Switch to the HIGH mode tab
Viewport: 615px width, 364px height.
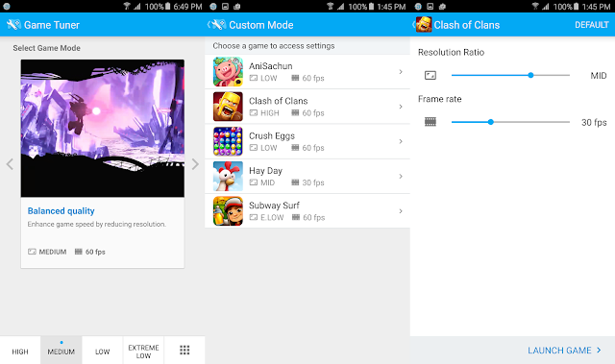tap(20, 350)
